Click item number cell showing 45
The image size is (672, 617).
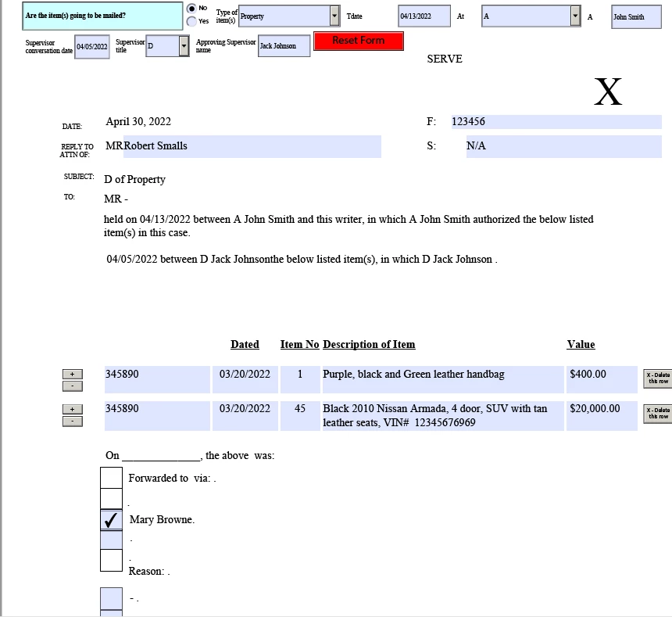[x=300, y=415]
